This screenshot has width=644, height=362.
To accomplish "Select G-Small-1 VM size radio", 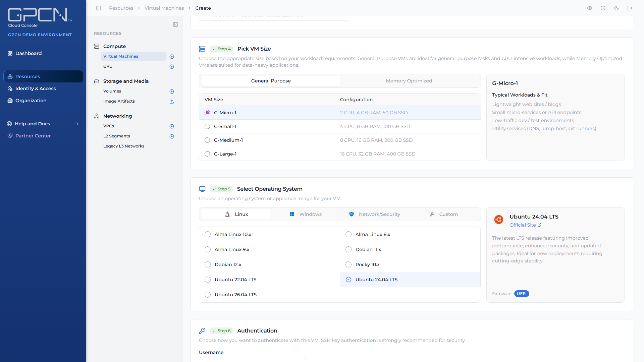I will pos(207,126).
